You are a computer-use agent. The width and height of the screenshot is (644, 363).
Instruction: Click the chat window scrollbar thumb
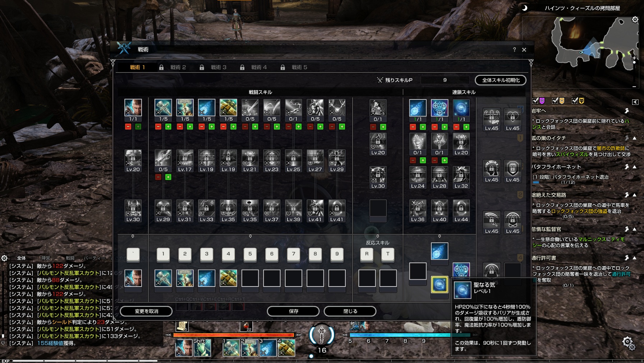pyautogui.click(x=3, y=336)
